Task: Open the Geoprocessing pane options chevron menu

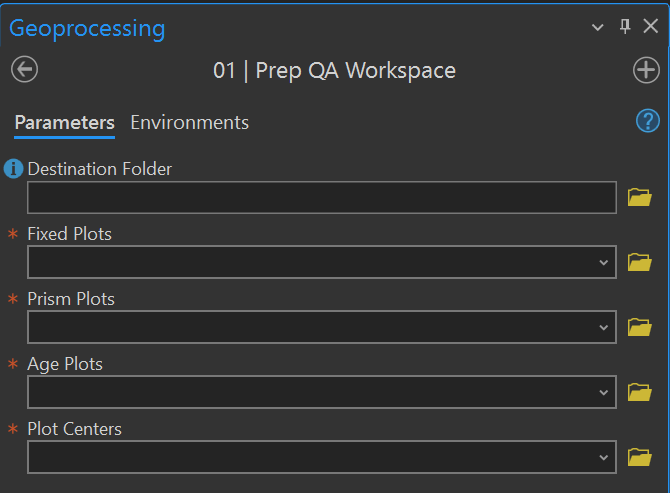Action: pyautogui.click(x=599, y=27)
